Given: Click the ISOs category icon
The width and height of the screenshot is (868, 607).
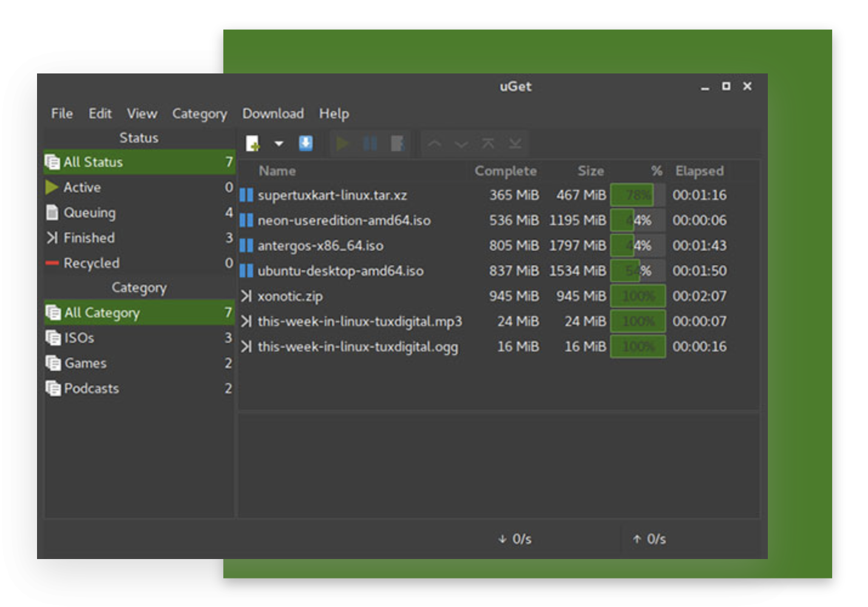Looking at the screenshot, I should coord(53,337).
